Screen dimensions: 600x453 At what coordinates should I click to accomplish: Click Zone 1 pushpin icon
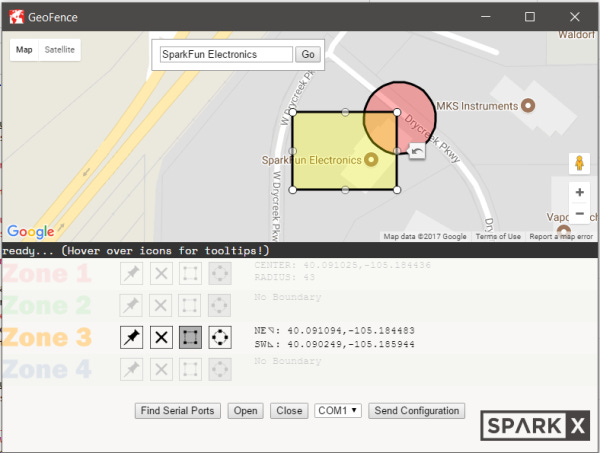(131, 273)
